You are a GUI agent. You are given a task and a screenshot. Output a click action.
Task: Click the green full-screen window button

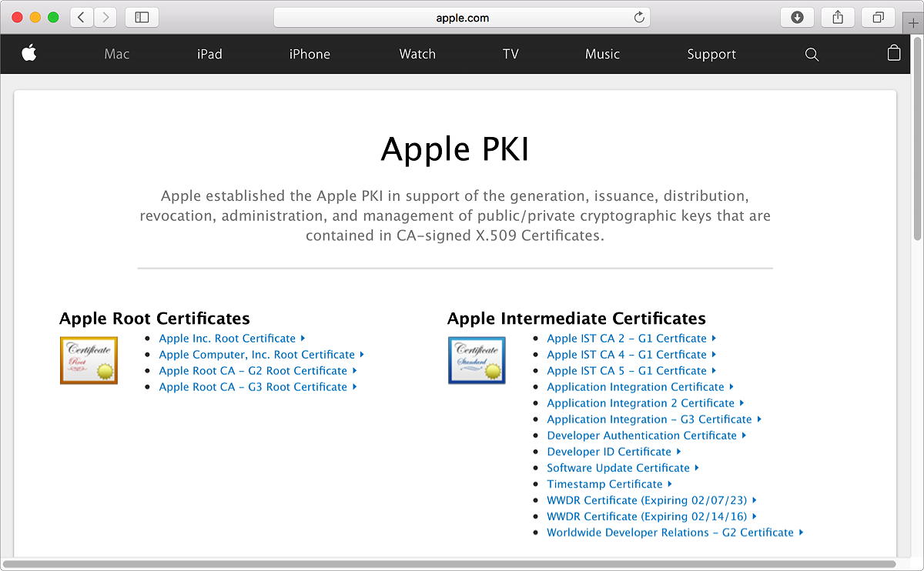(x=53, y=17)
